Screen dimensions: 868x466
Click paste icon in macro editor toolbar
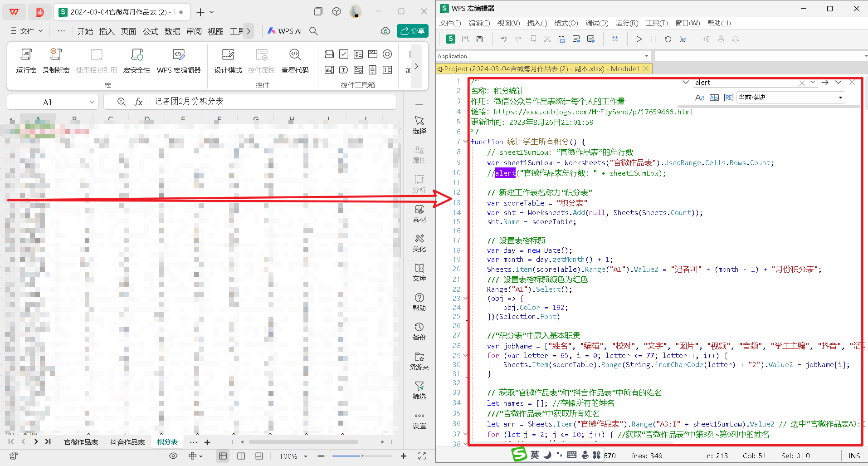tap(562, 39)
